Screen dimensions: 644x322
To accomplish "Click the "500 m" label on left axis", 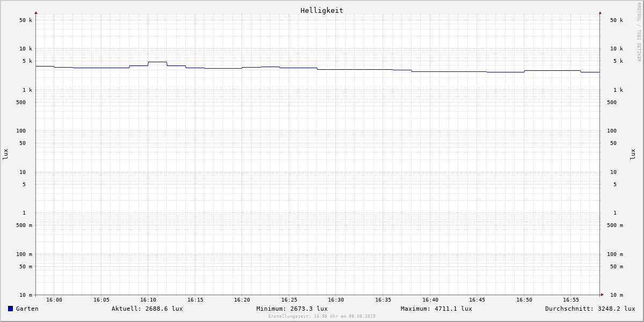I will [x=24, y=225].
